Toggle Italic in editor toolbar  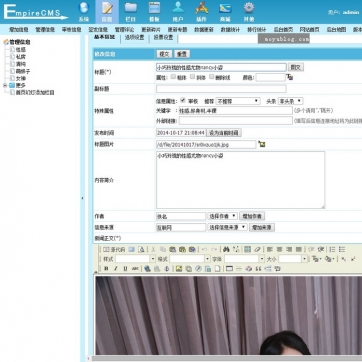click(116, 269)
